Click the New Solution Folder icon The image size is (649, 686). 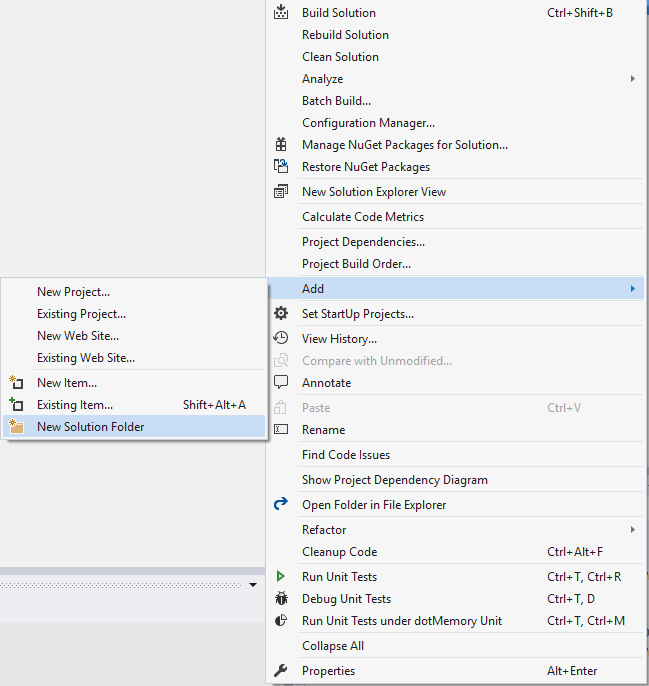coord(16,427)
